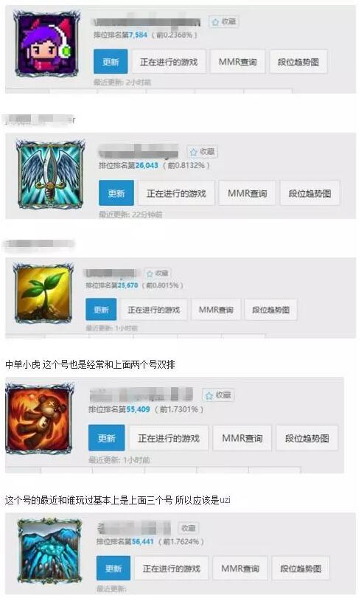Click the ranking number 7,584 link
The height and width of the screenshot is (604, 364).
point(138,35)
